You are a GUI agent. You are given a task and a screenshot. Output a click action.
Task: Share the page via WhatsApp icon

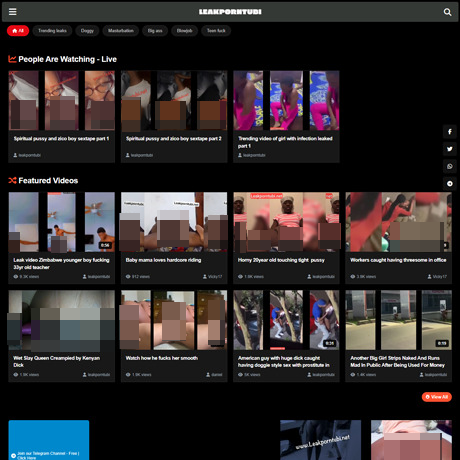pyautogui.click(x=450, y=166)
